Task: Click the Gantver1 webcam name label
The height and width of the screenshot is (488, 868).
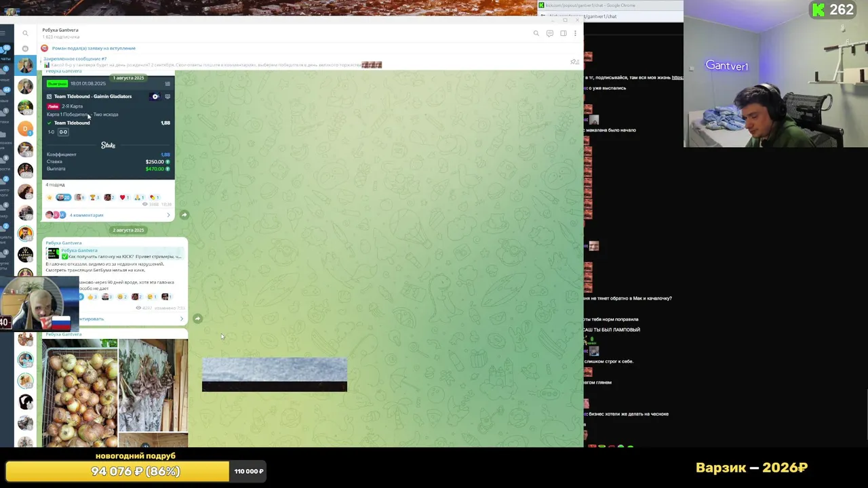Action: [x=727, y=66]
